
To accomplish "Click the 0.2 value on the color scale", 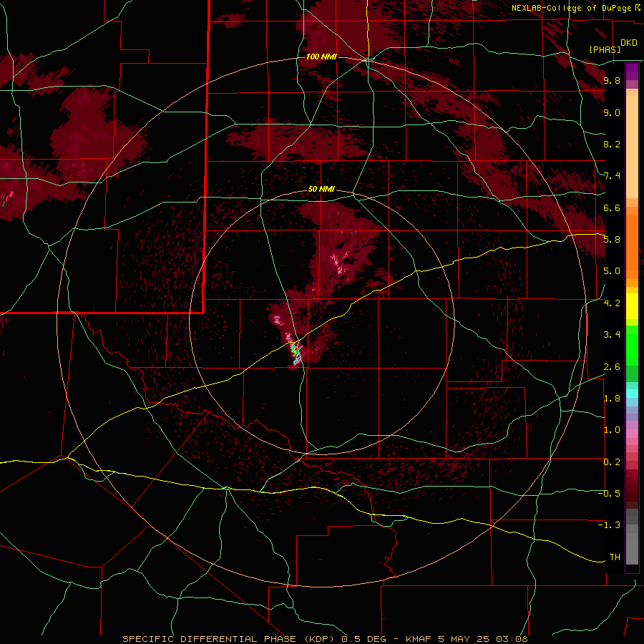I will pos(612,462).
